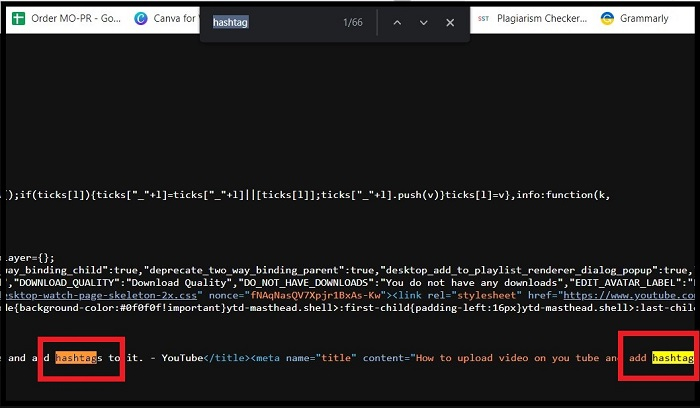Close the find bar with X
The height and width of the screenshot is (408, 700).
[x=450, y=22]
